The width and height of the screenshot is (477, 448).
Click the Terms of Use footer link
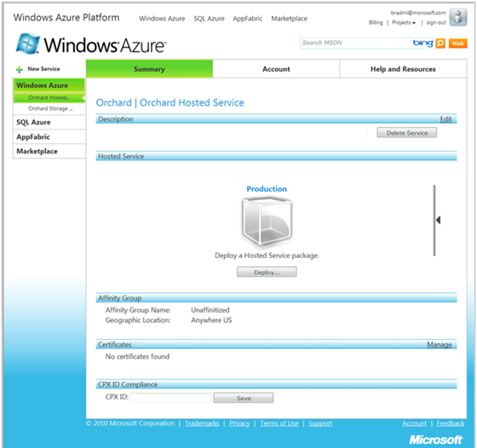pyautogui.click(x=279, y=423)
